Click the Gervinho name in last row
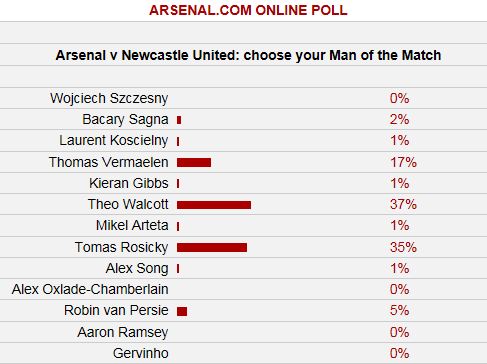This screenshot has height=364, width=487. tap(141, 353)
